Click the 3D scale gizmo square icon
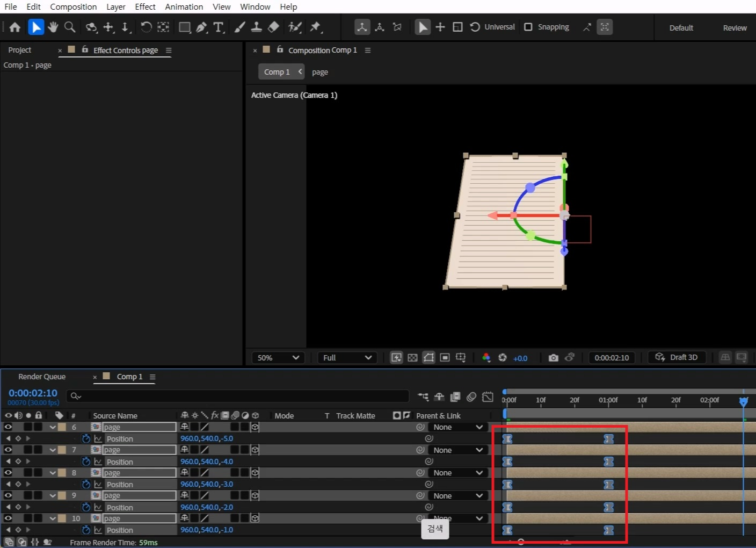Screen dimensions: 756x548 coord(458,27)
